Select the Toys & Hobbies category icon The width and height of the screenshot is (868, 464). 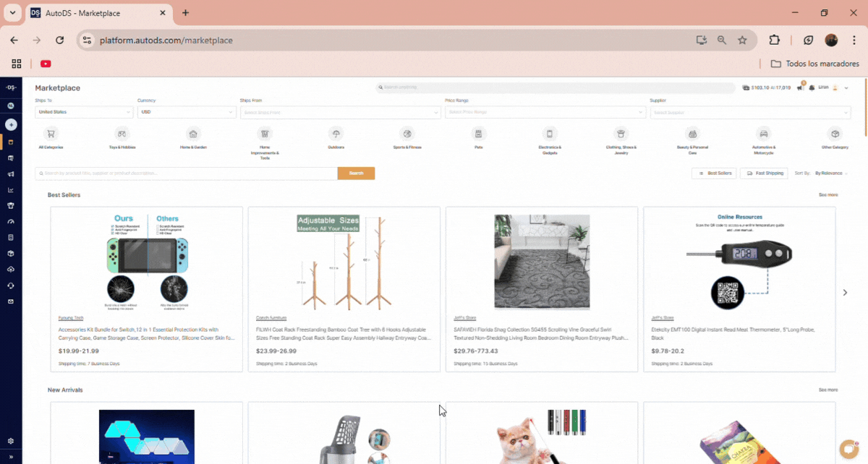coord(122,134)
